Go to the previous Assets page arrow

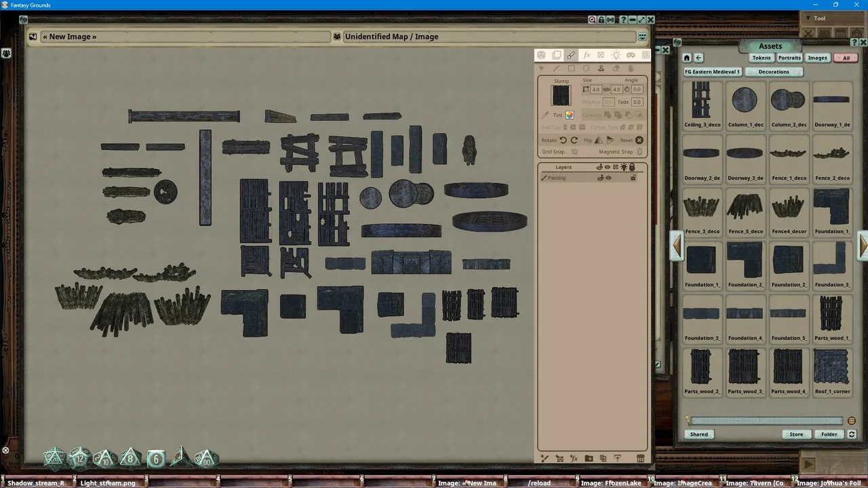point(676,245)
